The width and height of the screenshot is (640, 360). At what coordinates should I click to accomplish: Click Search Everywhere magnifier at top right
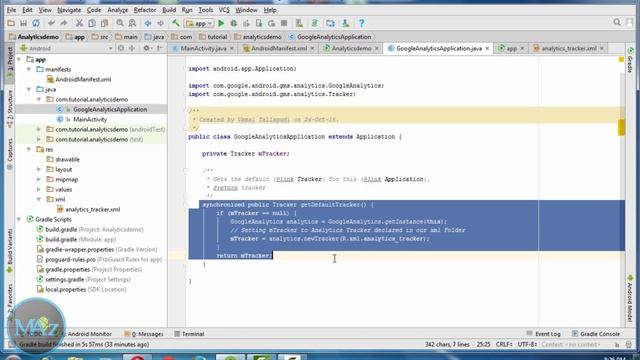click(617, 22)
